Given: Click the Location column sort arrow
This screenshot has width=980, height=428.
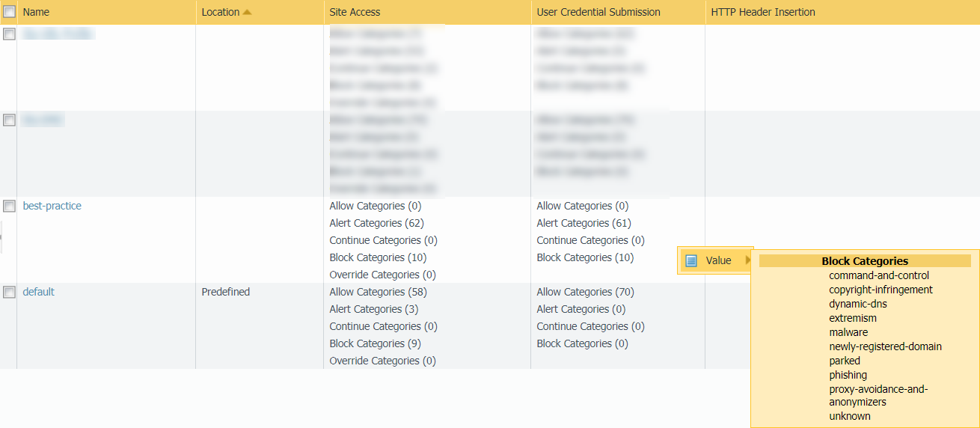Looking at the screenshot, I should (248, 12).
